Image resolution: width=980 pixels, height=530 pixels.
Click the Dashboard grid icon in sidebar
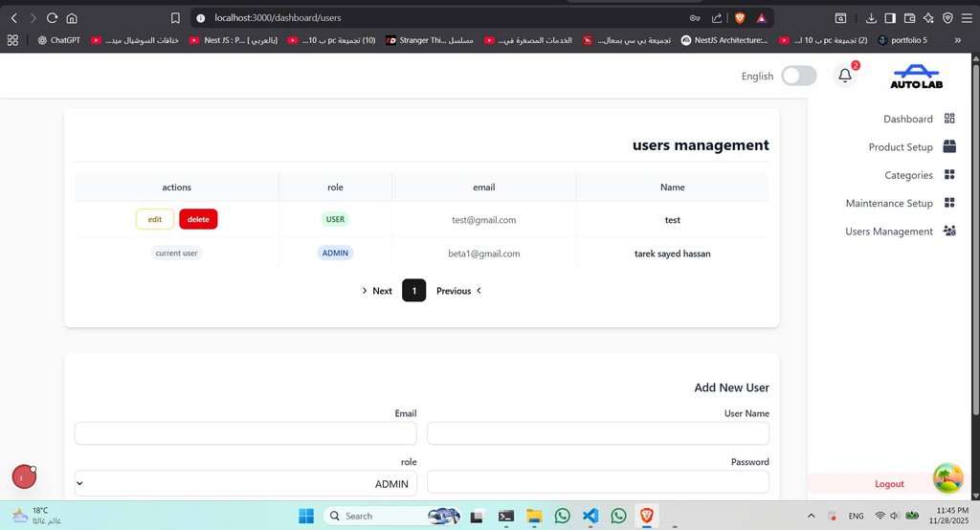coord(949,119)
